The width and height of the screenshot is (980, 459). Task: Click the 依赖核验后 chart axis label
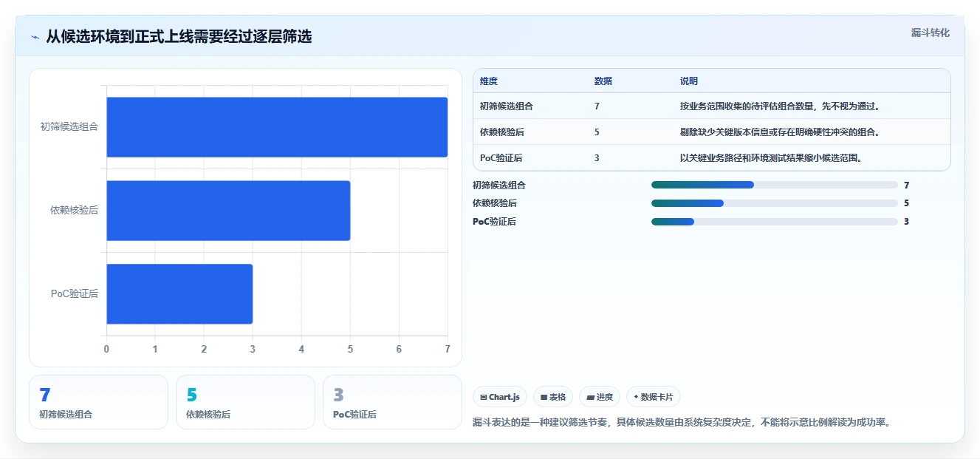coord(74,210)
